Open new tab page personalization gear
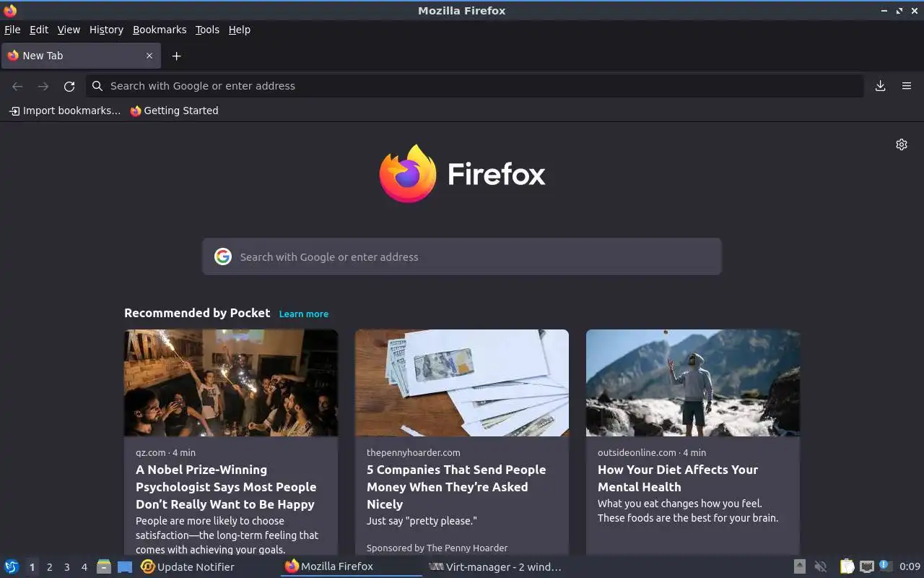 coord(902,144)
